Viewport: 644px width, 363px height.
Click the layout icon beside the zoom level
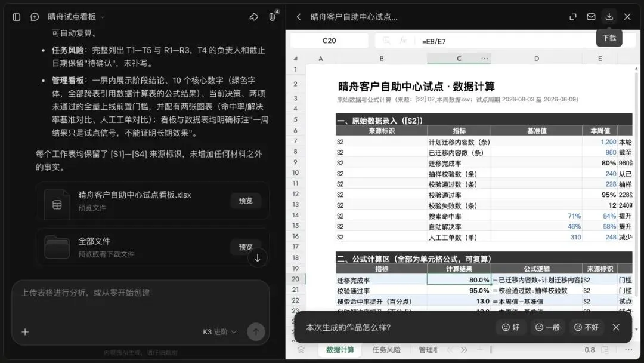pos(605,350)
